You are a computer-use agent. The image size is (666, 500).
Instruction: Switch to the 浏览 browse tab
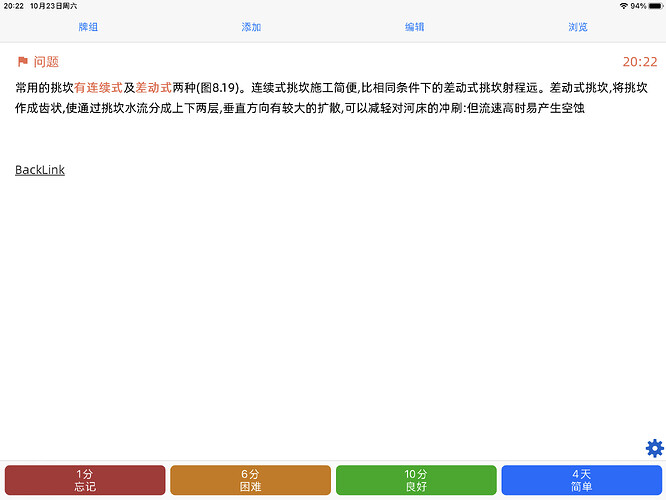tap(578, 27)
